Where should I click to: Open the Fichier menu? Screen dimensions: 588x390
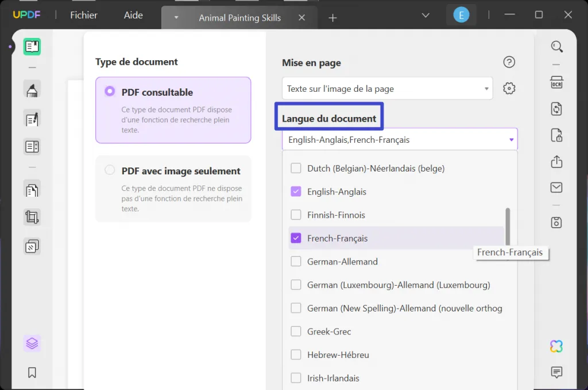83,15
